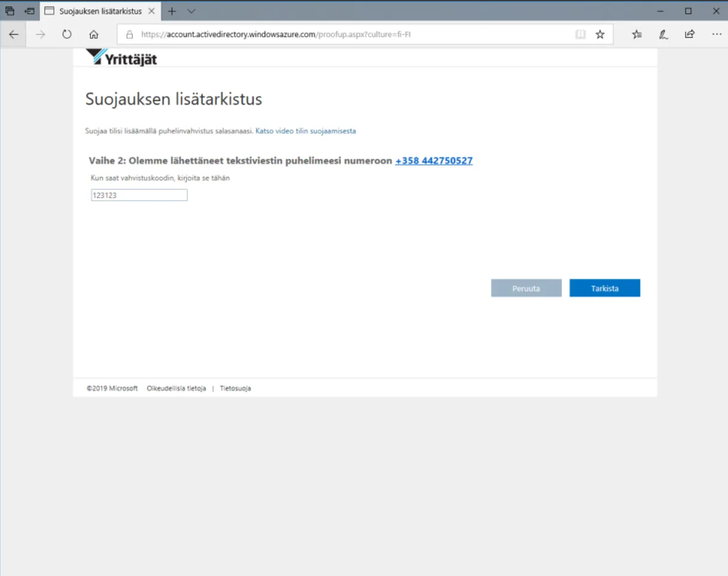Open Katso video tilin suojaamisesta link
The image size is (728, 576).
click(305, 131)
